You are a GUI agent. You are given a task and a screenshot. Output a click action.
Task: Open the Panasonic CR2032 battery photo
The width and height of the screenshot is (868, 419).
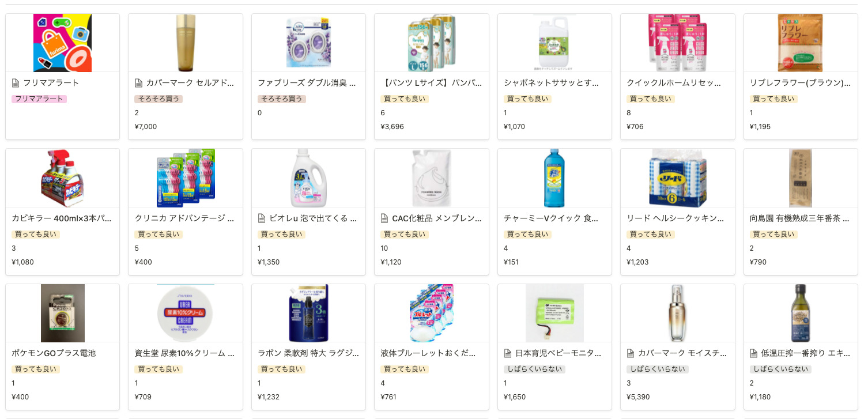(62, 313)
